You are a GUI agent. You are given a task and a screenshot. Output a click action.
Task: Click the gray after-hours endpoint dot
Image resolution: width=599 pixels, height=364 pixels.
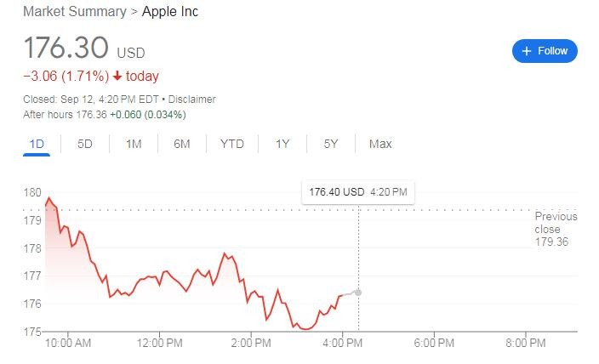click(x=358, y=293)
